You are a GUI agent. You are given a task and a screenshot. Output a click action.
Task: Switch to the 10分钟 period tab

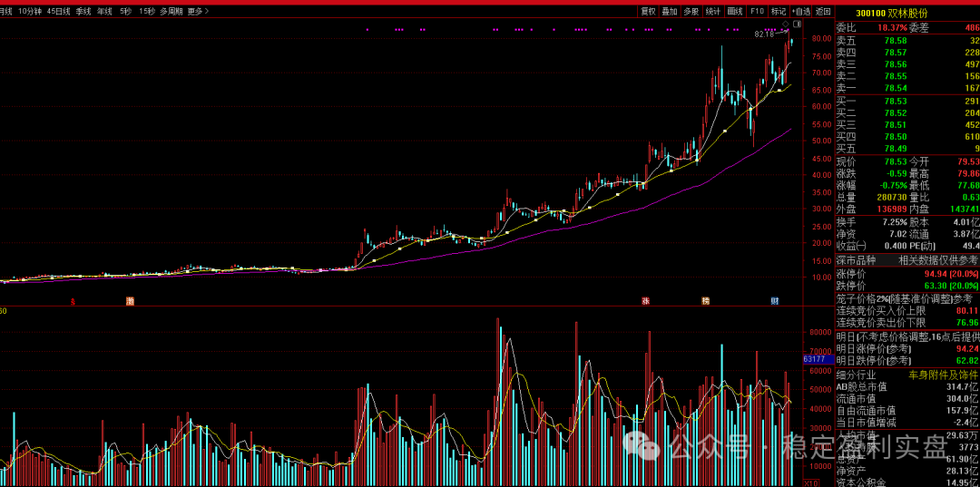[30, 12]
